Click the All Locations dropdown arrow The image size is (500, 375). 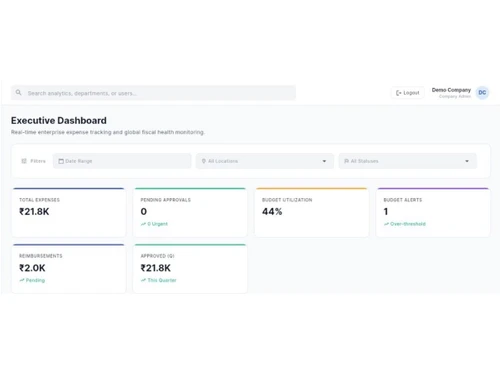[324, 161]
